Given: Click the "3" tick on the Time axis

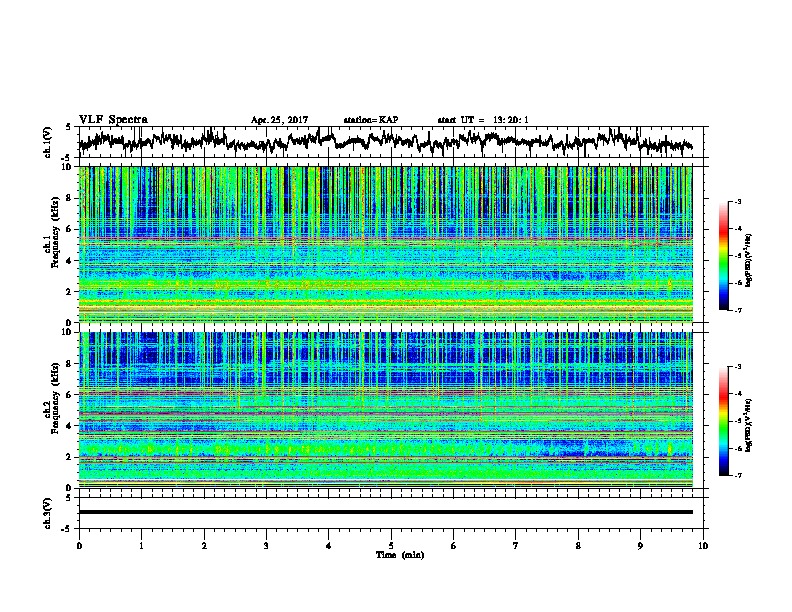Looking at the screenshot, I should (266, 546).
